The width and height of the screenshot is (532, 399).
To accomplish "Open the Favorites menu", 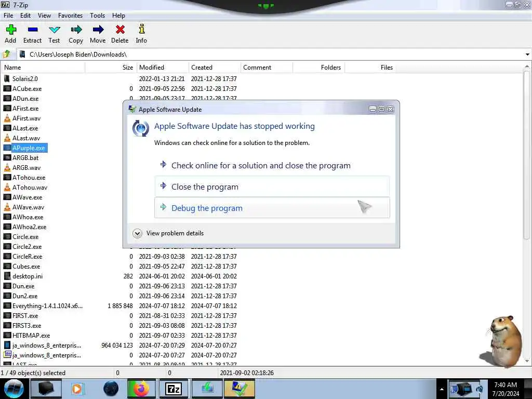I will point(70,16).
